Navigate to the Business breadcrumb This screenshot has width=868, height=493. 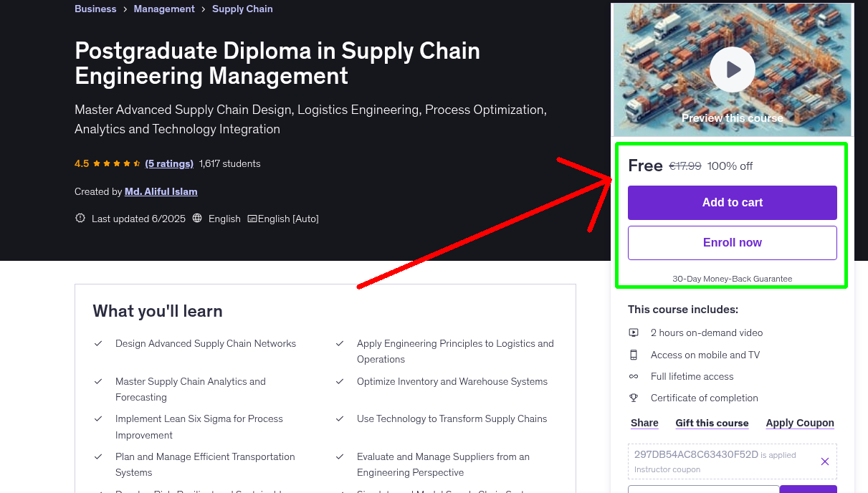point(95,9)
